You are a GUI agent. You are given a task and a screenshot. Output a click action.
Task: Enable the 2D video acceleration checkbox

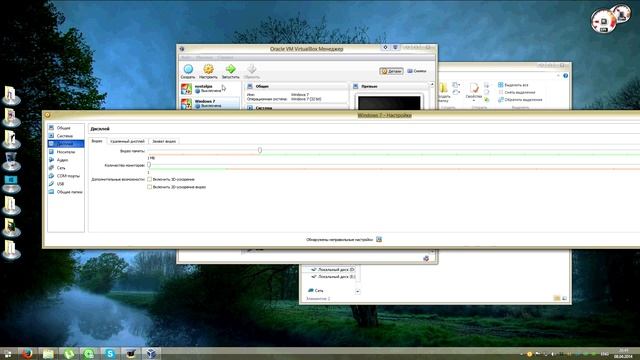pyautogui.click(x=149, y=187)
